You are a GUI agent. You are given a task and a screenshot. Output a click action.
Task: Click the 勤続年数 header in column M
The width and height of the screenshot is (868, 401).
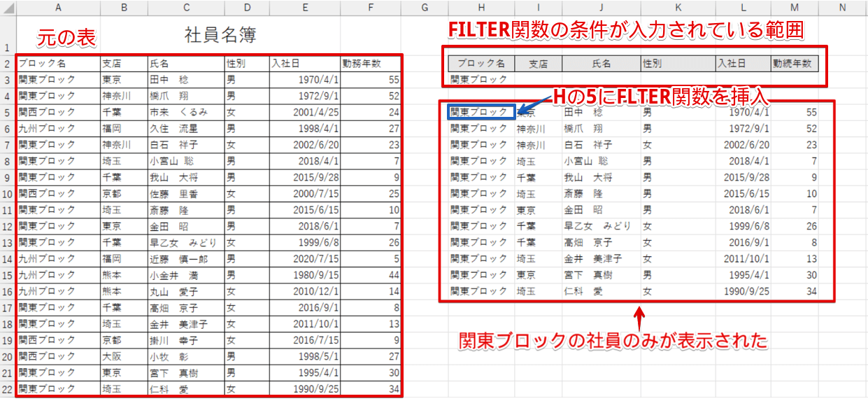794,63
